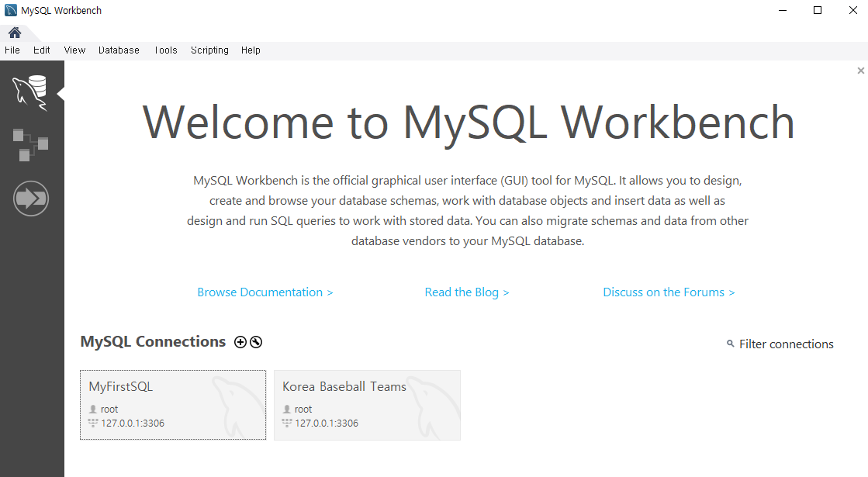The image size is (868, 477).
Task: Open the Help menu
Action: point(251,50)
